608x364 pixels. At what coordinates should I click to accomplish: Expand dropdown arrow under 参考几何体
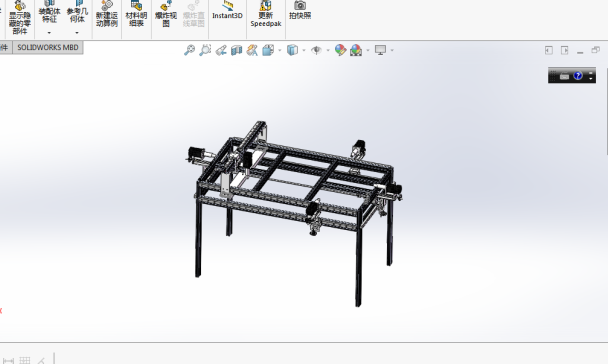(77, 33)
